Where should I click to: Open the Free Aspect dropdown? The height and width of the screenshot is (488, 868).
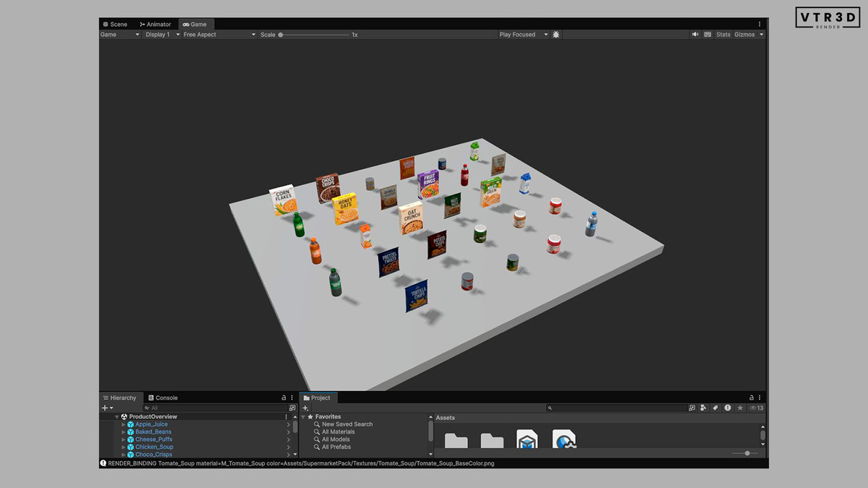coord(219,34)
